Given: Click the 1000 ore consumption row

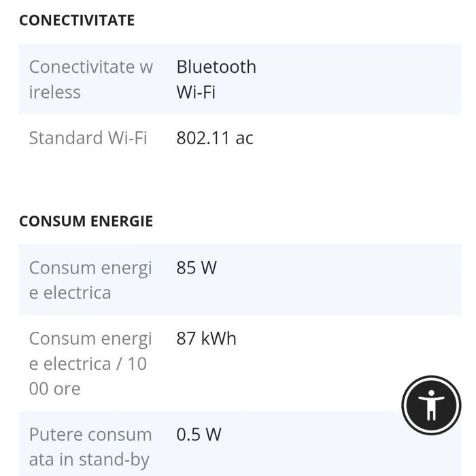Looking at the screenshot, I should click(x=240, y=363).
